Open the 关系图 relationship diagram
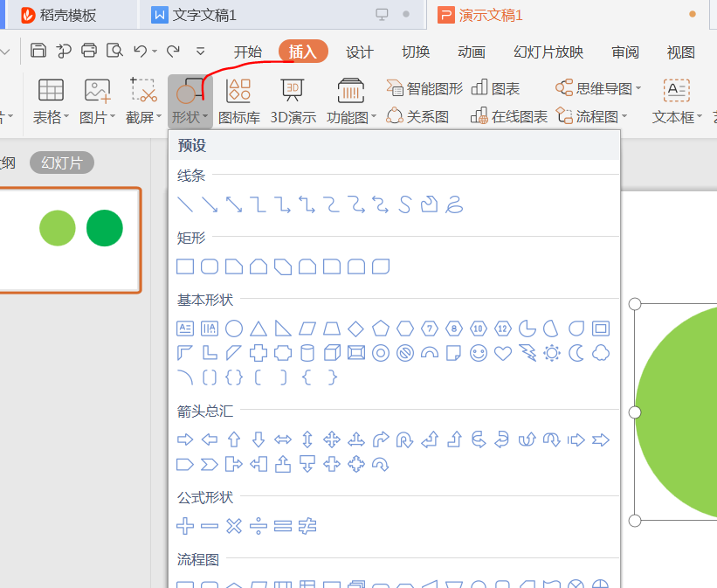This screenshot has width=717, height=588. tap(417, 116)
